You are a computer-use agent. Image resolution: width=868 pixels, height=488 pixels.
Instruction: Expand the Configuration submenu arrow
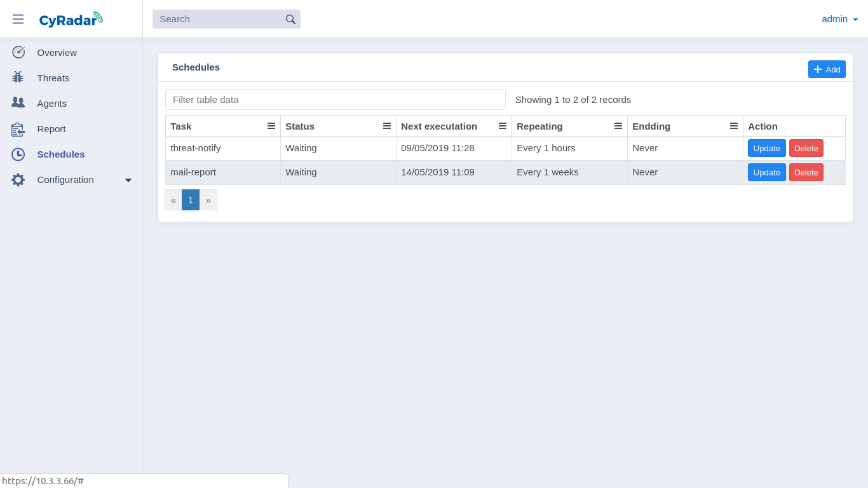(x=128, y=180)
